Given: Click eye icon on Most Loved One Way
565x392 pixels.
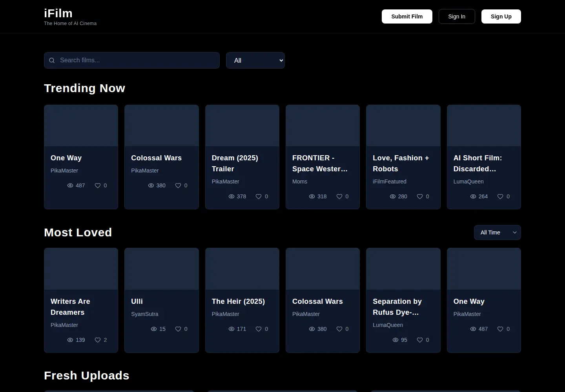Looking at the screenshot, I should point(473,329).
